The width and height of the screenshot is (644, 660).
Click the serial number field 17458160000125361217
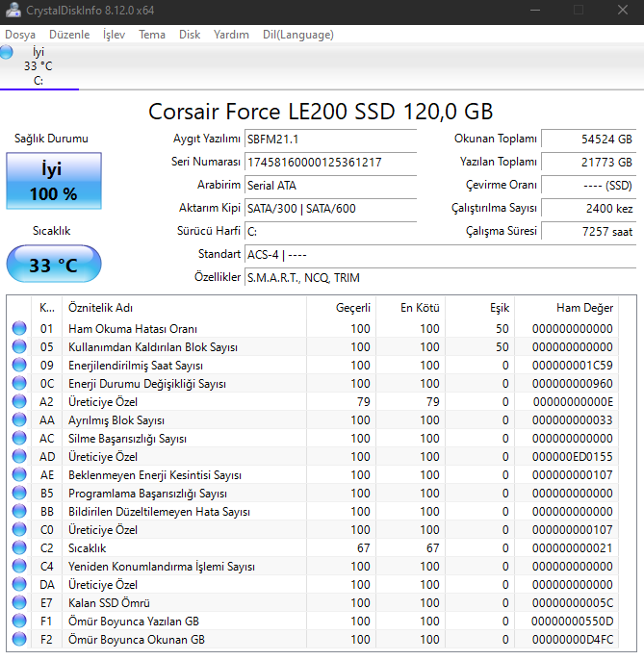(x=330, y=163)
